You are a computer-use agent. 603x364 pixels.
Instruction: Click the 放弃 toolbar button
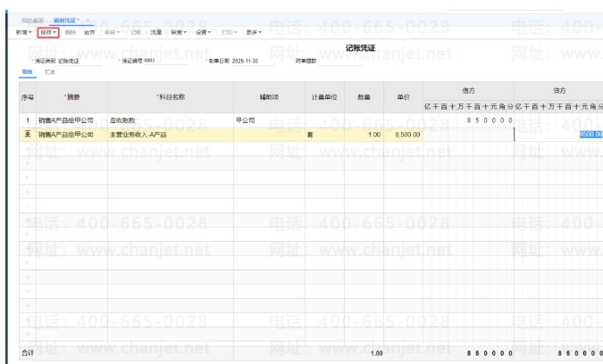[x=89, y=33]
